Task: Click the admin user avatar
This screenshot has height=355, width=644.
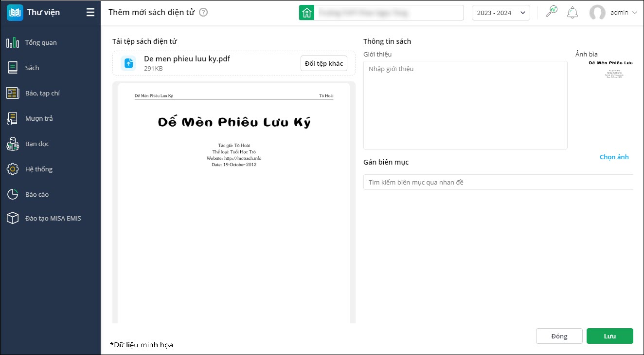Action: (597, 13)
